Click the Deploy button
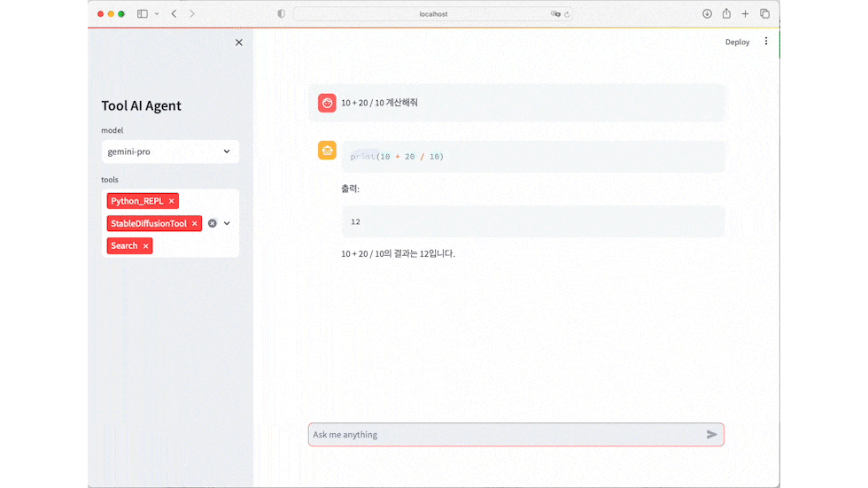The width and height of the screenshot is (868, 488). (x=737, y=42)
